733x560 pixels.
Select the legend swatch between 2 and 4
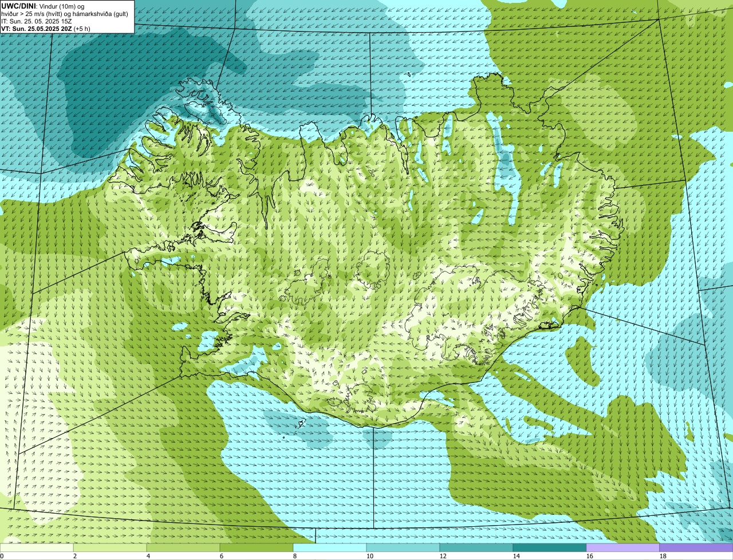110,548
